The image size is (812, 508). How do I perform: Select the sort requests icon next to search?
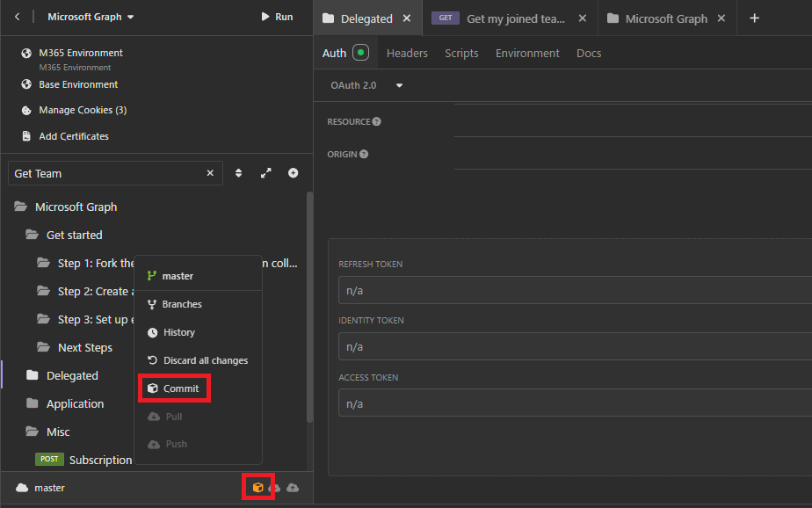pos(238,173)
